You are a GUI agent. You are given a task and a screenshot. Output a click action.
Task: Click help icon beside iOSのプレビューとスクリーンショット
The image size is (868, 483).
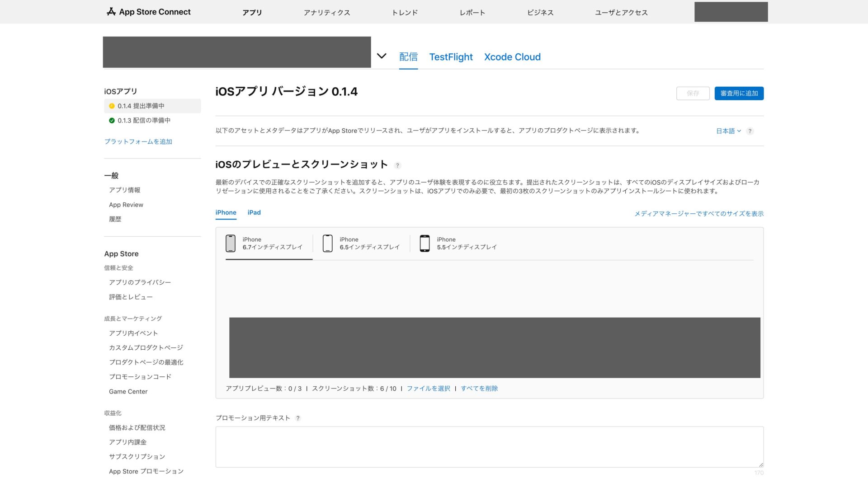tap(397, 165)
